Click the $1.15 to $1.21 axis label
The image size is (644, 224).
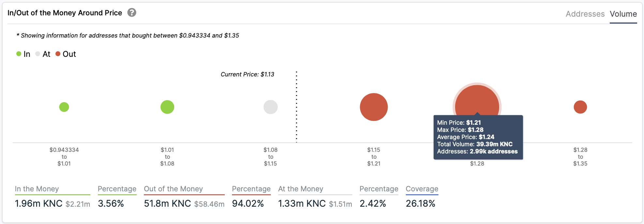[x=374, y=157]
